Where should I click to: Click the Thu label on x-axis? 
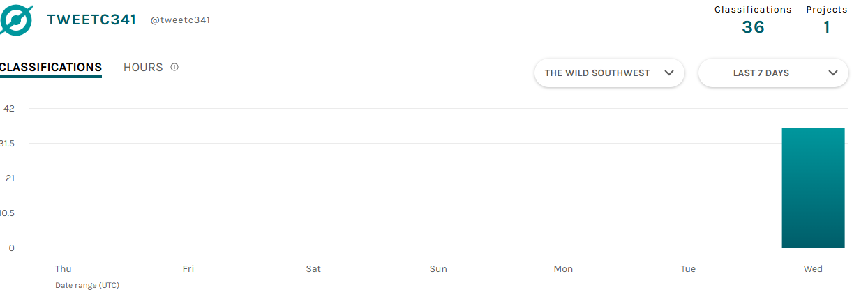coord(63,269)
